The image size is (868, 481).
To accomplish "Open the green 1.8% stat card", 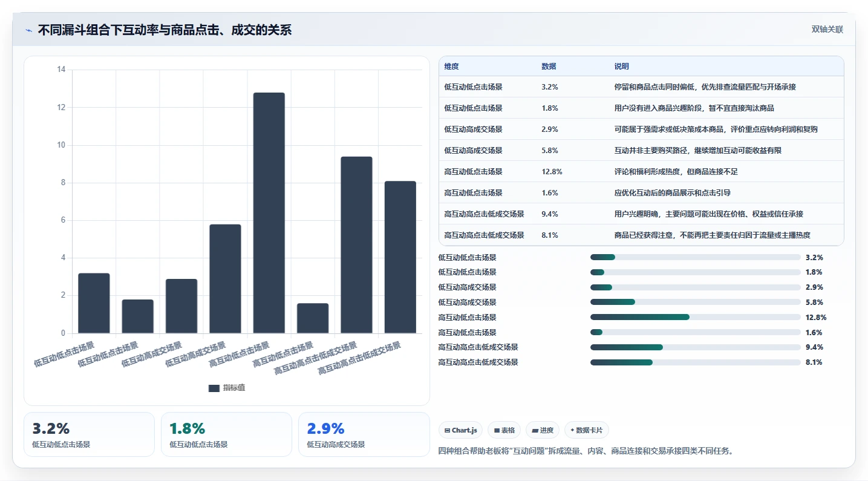I will pyautogui.click(x=226, y=434).
